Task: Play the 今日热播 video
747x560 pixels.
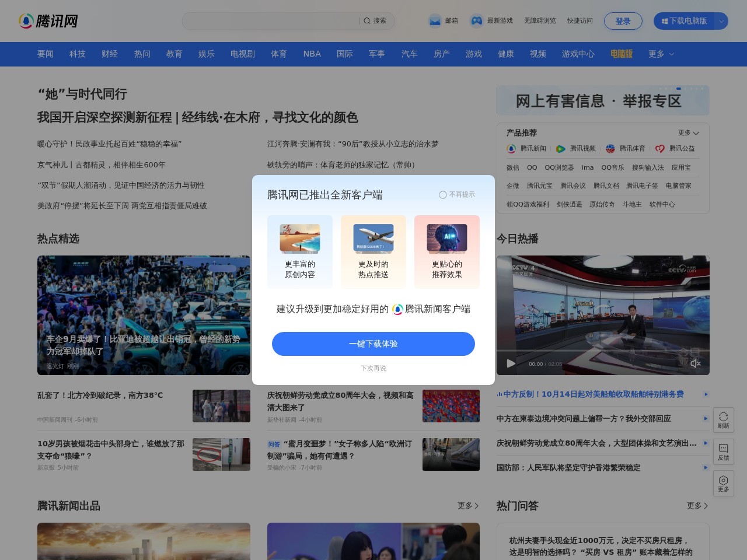Action: [511, 363]
